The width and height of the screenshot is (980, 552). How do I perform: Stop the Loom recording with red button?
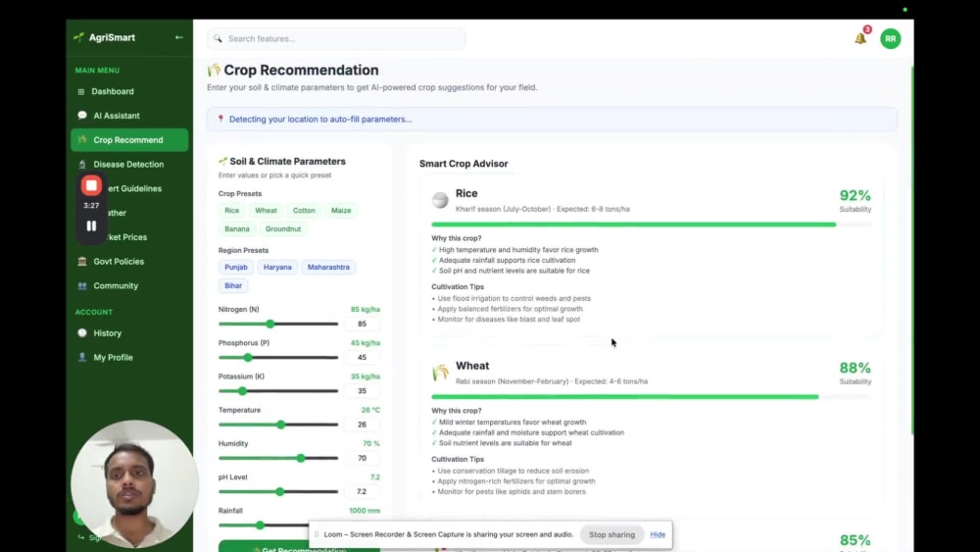coord(91,185)
